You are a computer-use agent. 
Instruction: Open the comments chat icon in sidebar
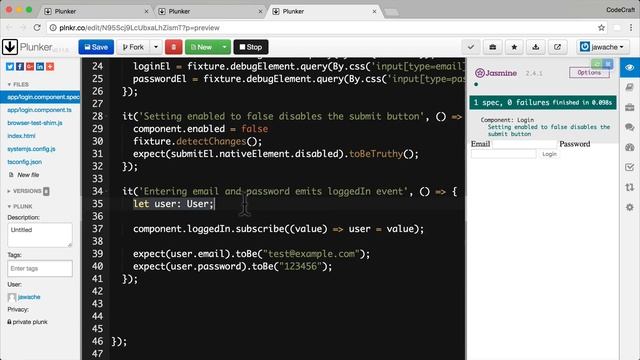tap(629, 127)
